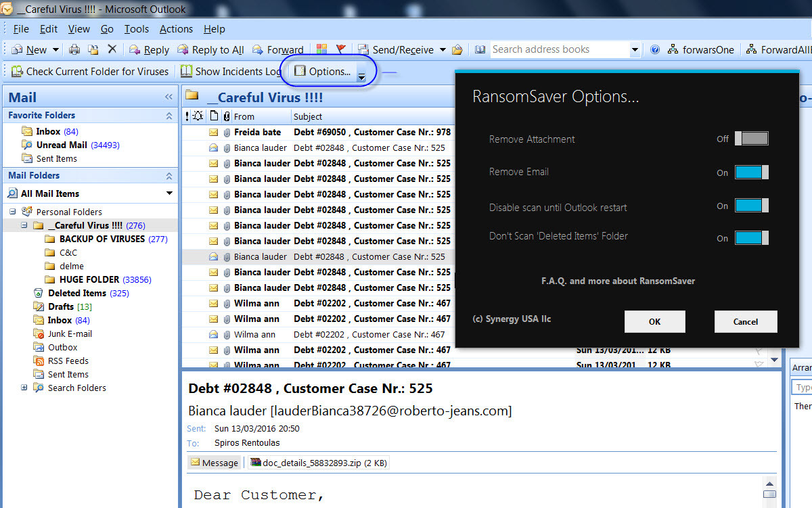This screenshot has height=508, width=812.
Task: Click the Address Book icon
Action: [x=480, y=49]
